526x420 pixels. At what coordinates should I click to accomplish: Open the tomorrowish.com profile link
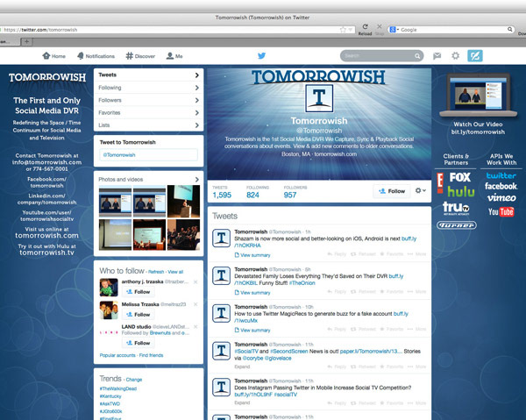tap(336, 154)
